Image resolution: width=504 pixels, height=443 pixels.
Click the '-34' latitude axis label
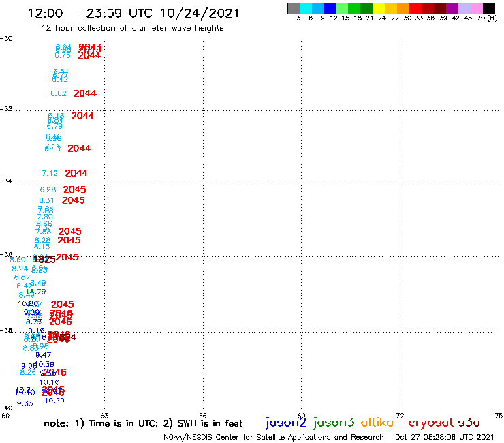[6, 181]
